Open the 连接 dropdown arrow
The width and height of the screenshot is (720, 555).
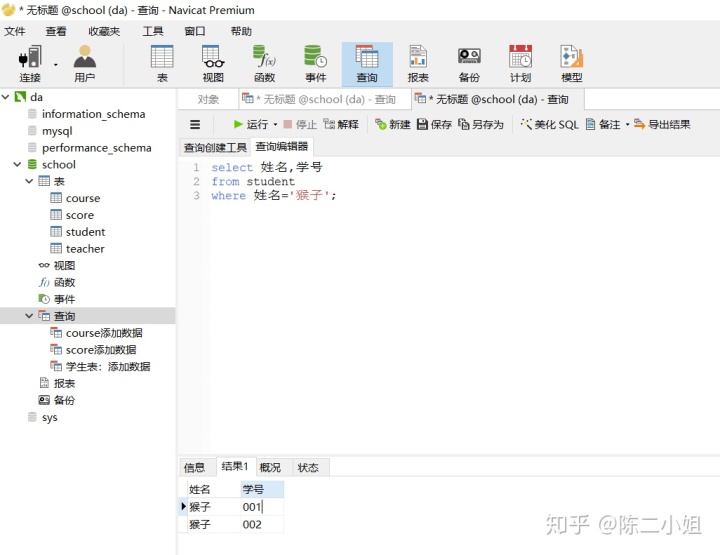(56, 64)
